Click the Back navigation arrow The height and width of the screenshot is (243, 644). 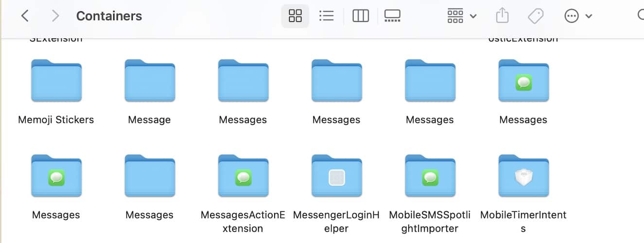pyautogui.click(x=25, y=16)
